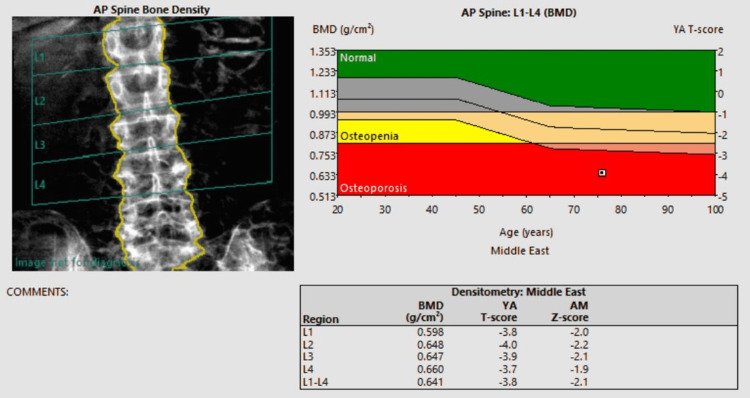Select the L4 row BMD value 0.660

pos(430,369)
